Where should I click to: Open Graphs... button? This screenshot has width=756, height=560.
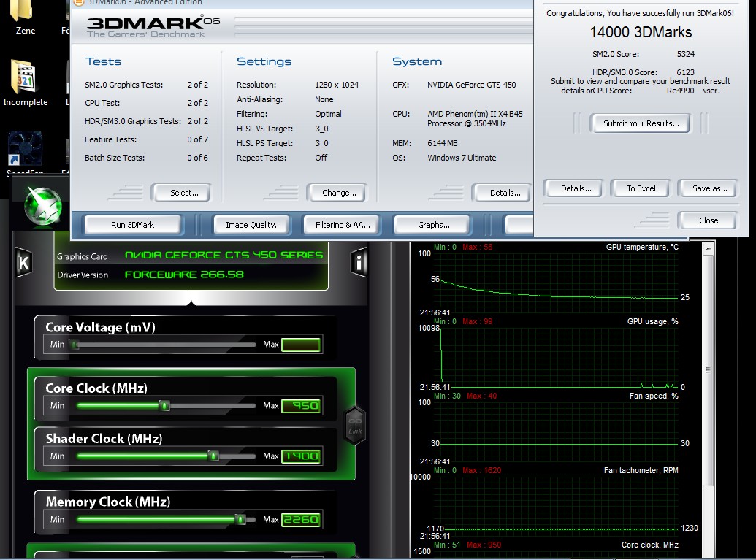coord(432,225)
